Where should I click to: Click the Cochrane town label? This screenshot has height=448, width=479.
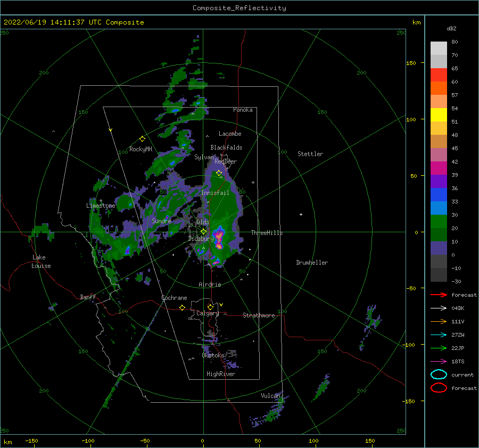[x=174, y=298]
